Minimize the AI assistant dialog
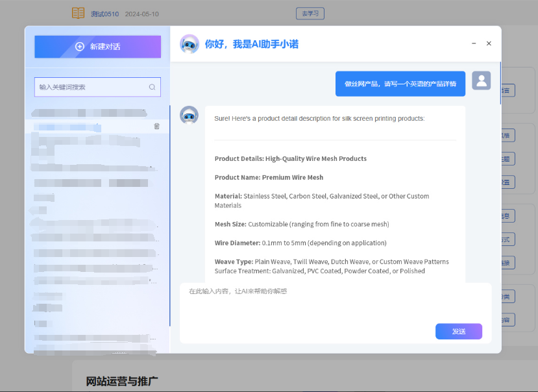This screenshot has height=392, width=538. coord(474,43)
